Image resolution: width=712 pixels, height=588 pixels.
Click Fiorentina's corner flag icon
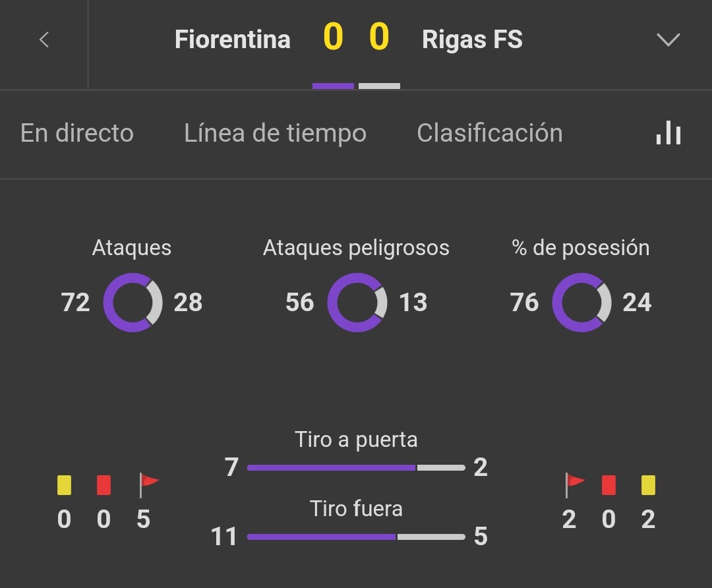coord(148,485)
